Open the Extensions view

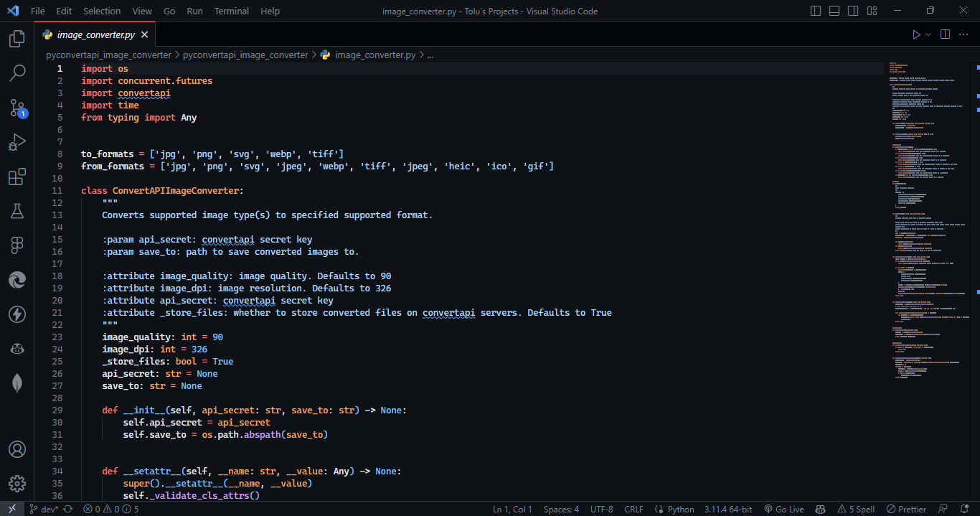(17, 177)
